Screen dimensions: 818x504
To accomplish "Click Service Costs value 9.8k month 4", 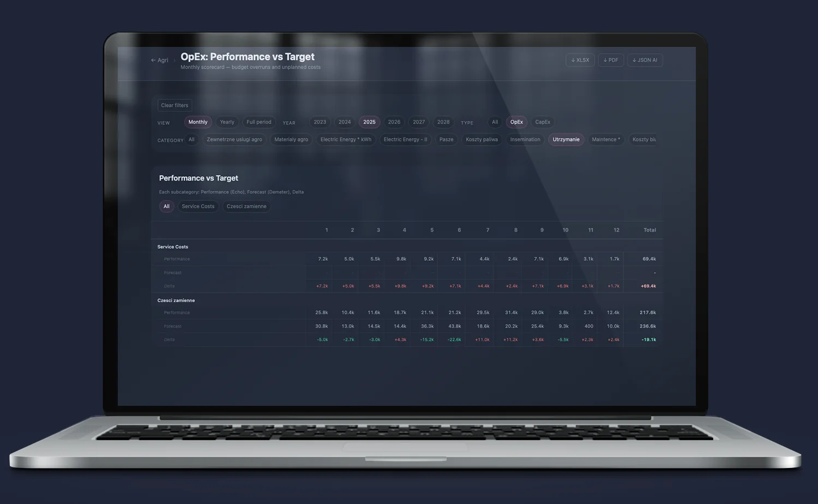I will click(x=401, y=259).
